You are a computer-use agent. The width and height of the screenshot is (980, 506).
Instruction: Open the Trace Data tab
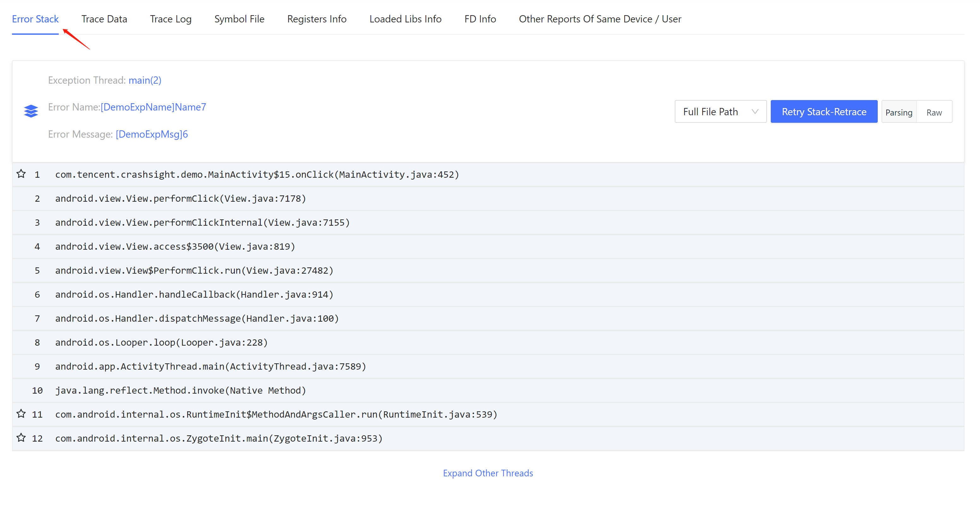[104, 19]
